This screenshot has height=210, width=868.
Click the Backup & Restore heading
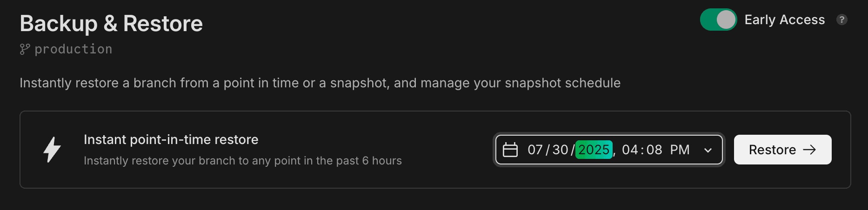click(111, 24)
